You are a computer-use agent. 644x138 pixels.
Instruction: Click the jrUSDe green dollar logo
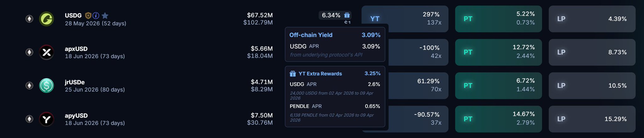pos(46,86)
